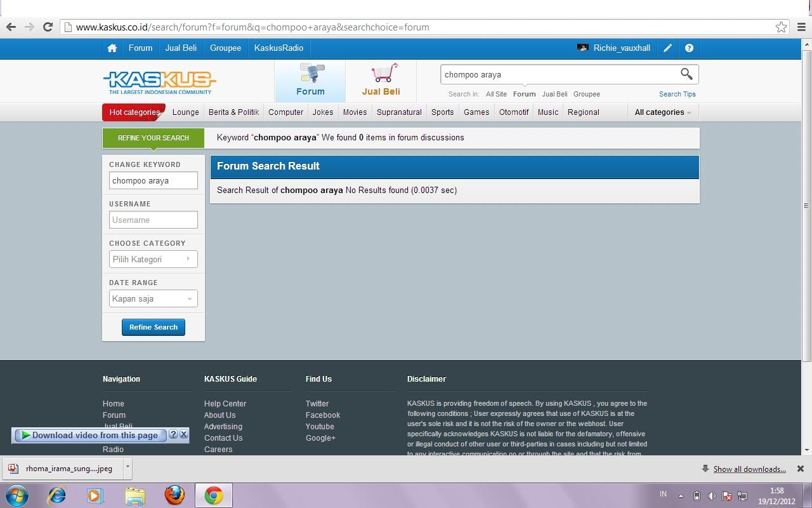Click the download video play icon
This screenshot has height=508, width=812.
[25, 435]
